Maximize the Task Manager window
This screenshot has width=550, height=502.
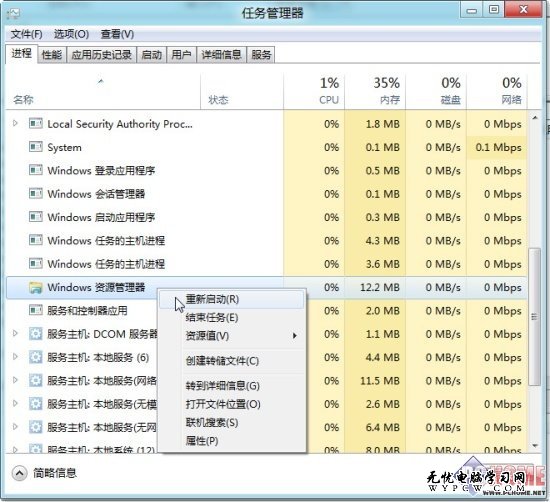[494, 10]
